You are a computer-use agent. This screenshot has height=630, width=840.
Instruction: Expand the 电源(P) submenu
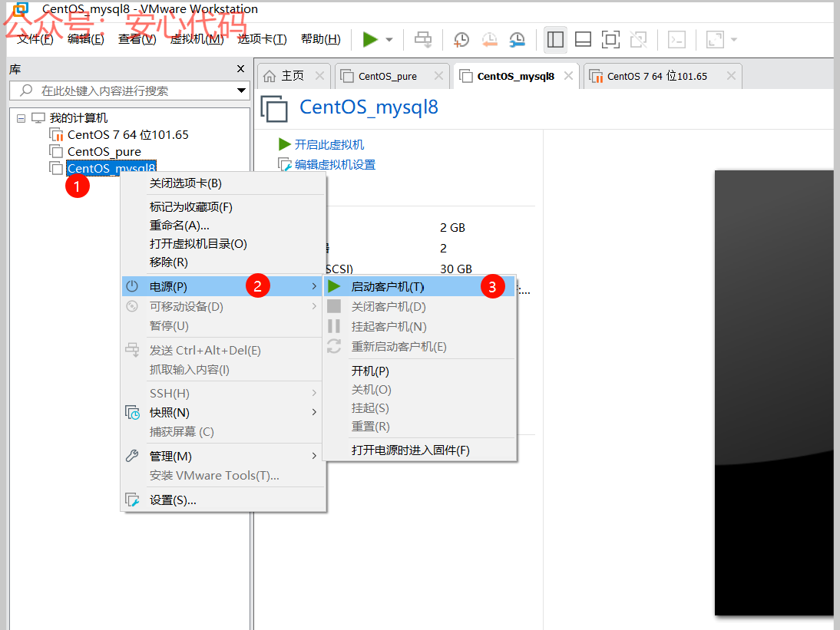tap(223, 286)
